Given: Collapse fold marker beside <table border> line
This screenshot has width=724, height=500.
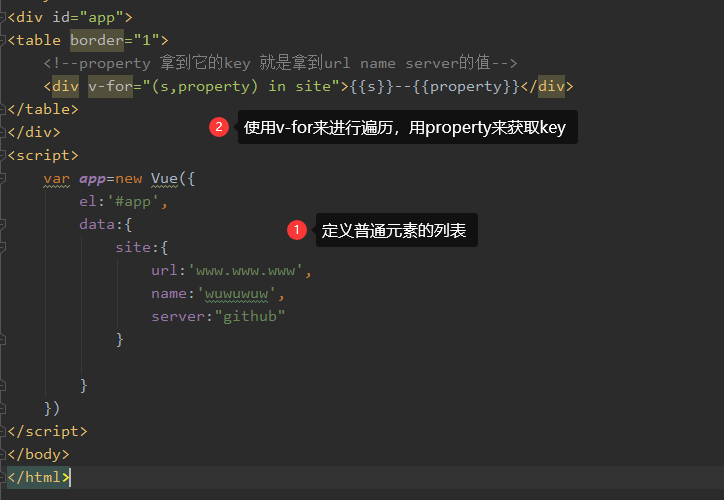Looking at the screenshot, I should pos(2,41).
